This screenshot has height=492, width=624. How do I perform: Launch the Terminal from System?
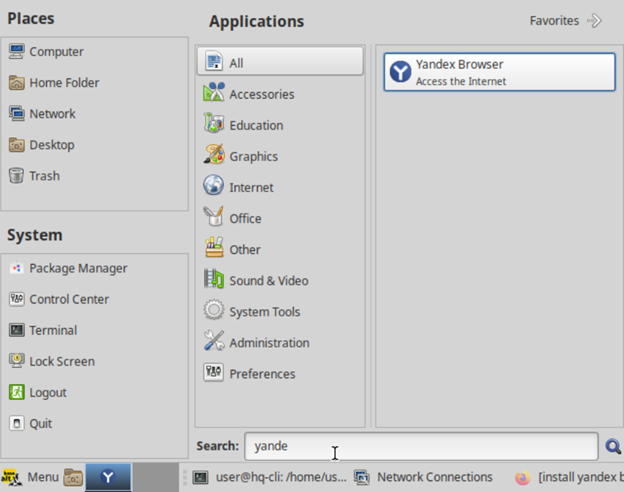52,330
